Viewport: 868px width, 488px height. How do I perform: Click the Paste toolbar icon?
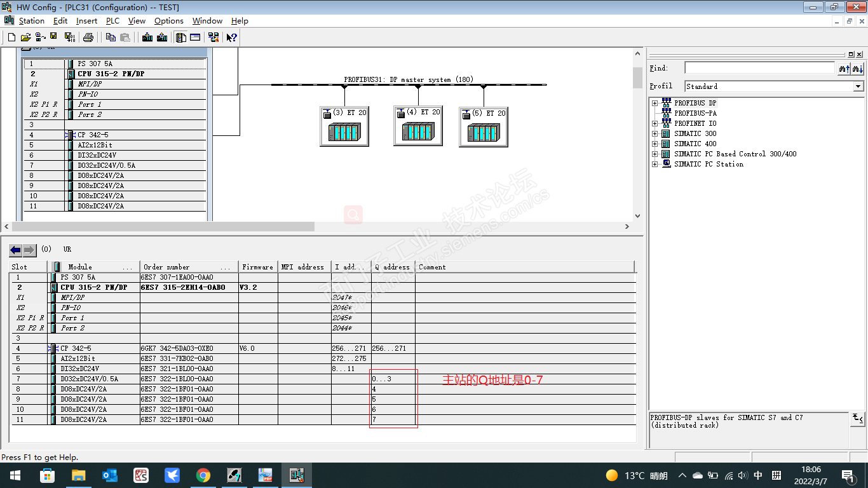(125, 37)
